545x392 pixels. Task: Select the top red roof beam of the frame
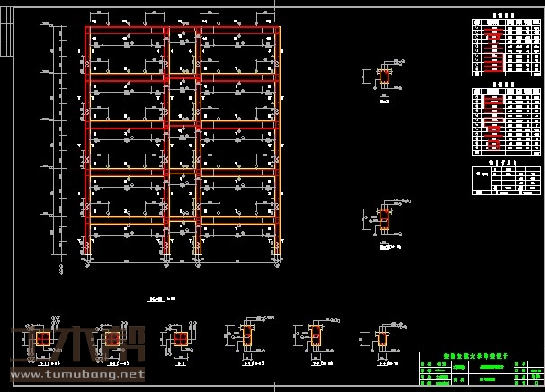point(180,30)
